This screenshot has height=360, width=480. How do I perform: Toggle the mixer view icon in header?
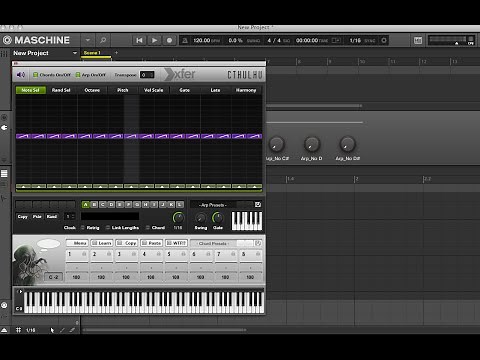[418, 41]
